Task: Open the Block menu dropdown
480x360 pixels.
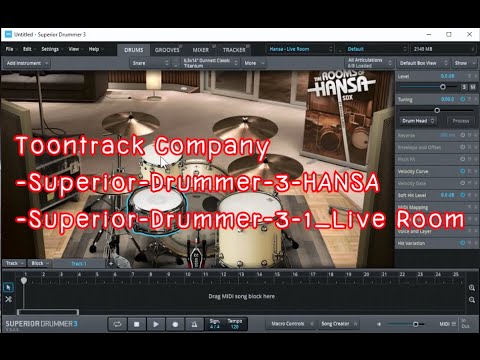Action: pyautogui.click(x=40, y=263)
